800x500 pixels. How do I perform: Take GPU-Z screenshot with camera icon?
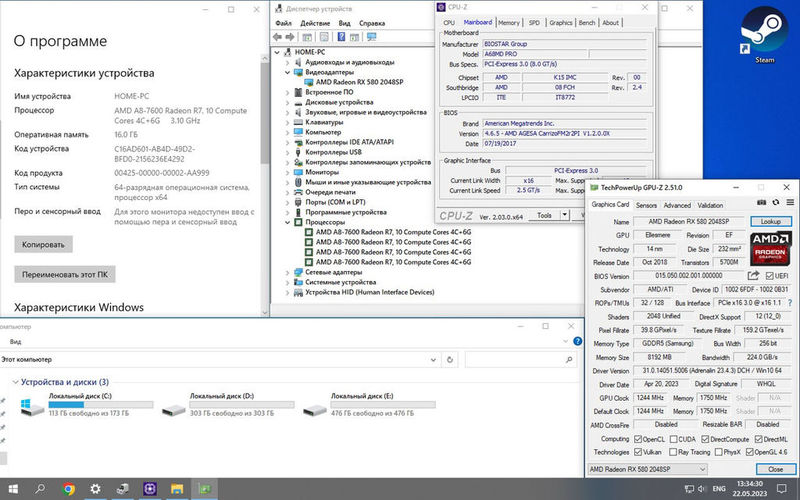point(761,203)
